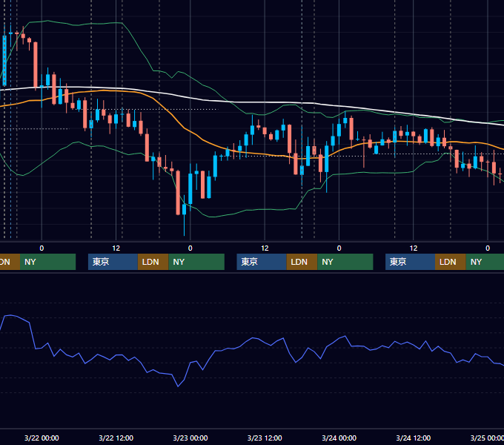Click the oscillator line's lowest trough before 3/23 00:00
The image size is (504, 445).
[x=178, y=386]
